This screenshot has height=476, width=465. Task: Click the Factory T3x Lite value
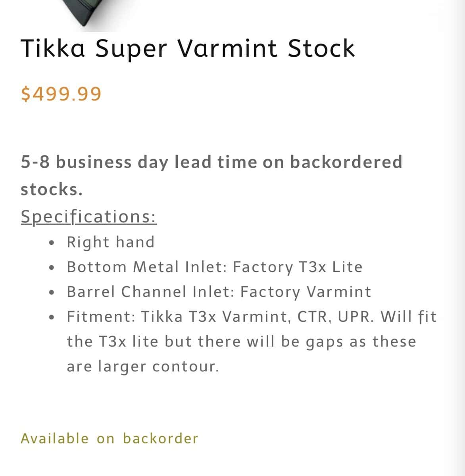click(x=298, y=267)
